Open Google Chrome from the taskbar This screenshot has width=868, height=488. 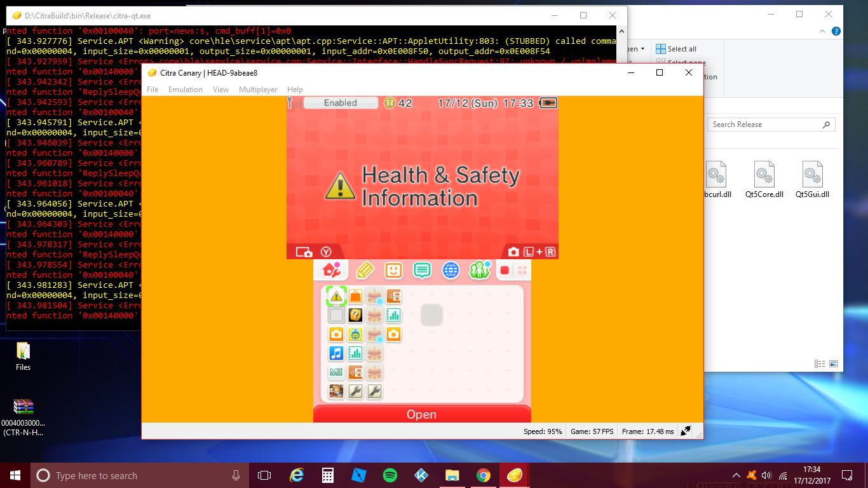(x=484, y=475)
